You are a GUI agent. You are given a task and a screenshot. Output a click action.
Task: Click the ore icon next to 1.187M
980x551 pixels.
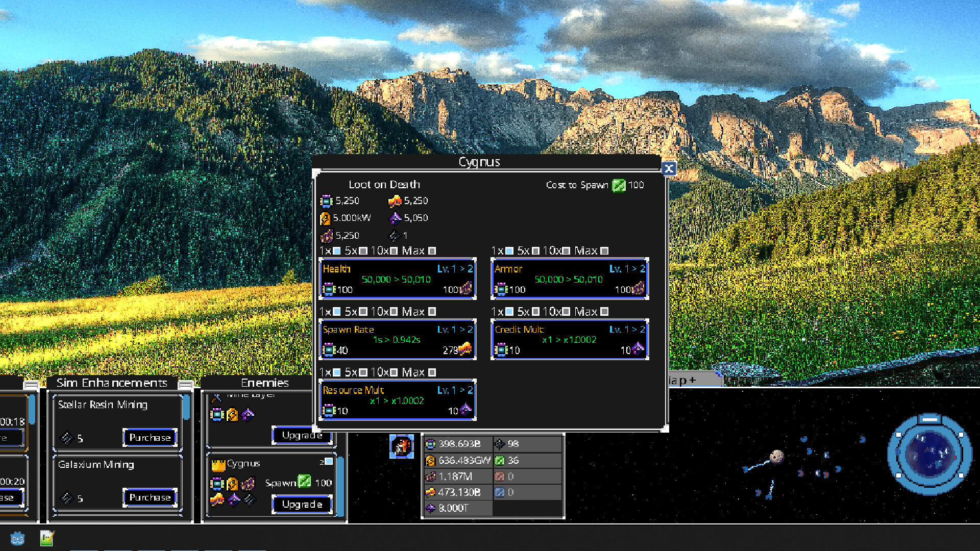[x=431, y=477]
